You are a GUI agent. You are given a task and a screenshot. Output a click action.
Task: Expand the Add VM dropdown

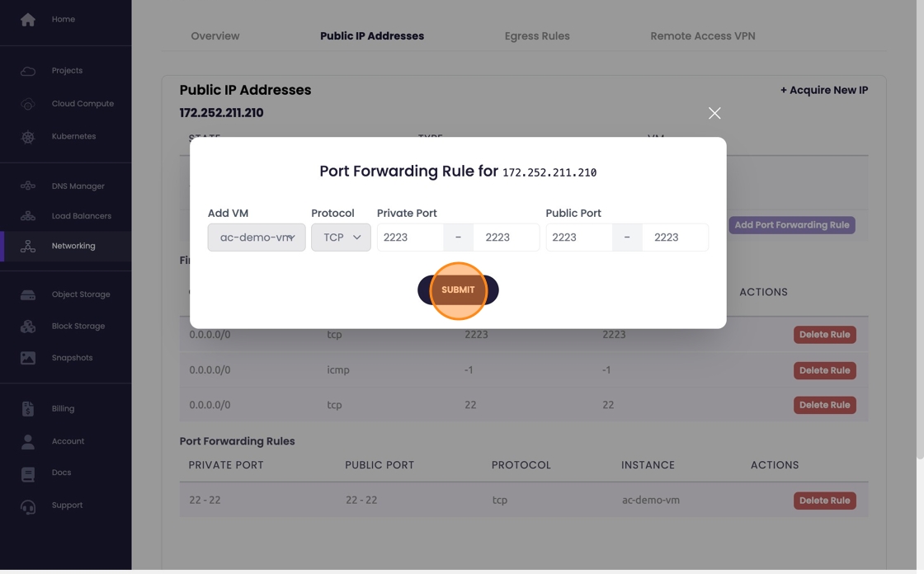pyautogui.click(x=257, y=238)
